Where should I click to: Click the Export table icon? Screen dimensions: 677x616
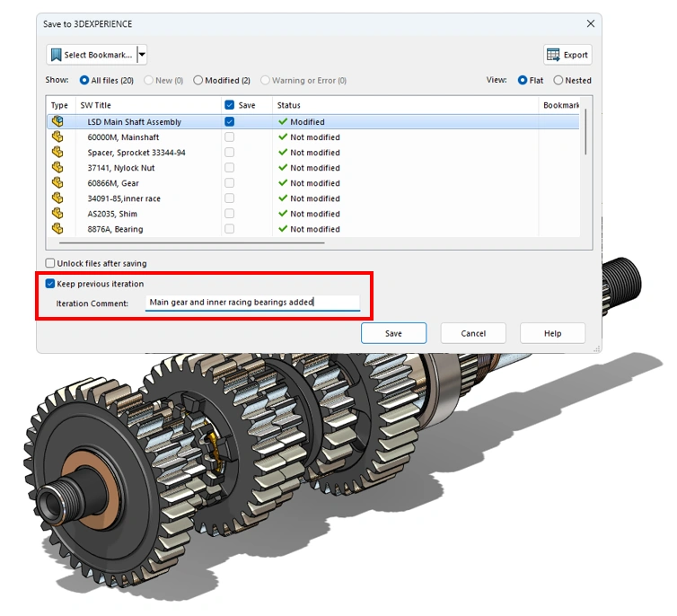tap(553, 55)
